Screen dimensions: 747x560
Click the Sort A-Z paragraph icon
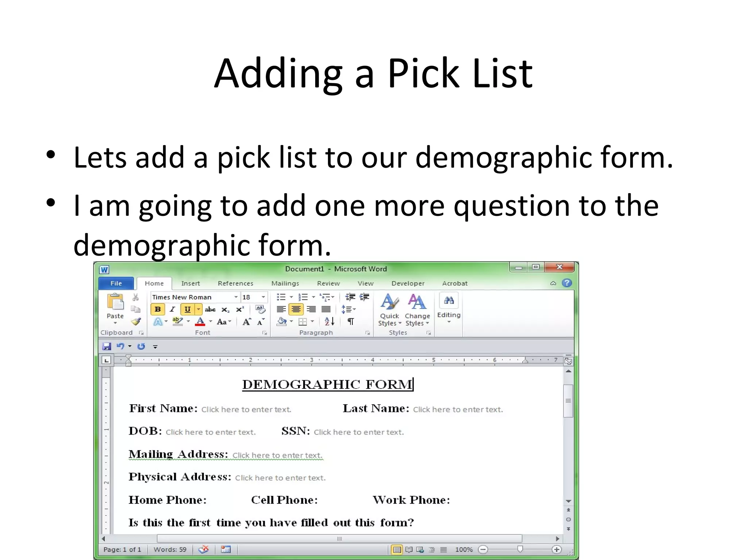[329, 322]
